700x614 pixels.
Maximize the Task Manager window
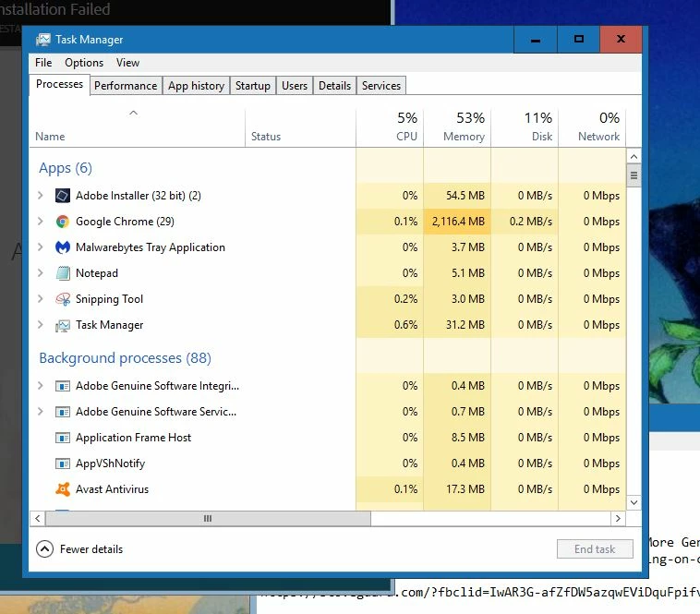coord(579,40)
